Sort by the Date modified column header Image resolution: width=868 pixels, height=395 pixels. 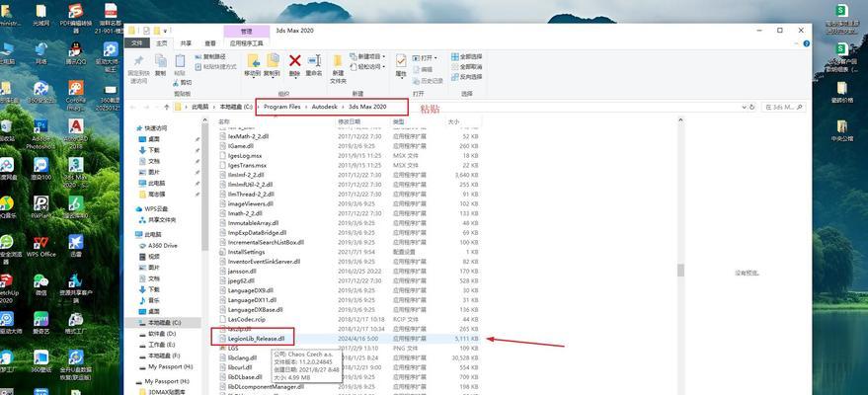349,121
